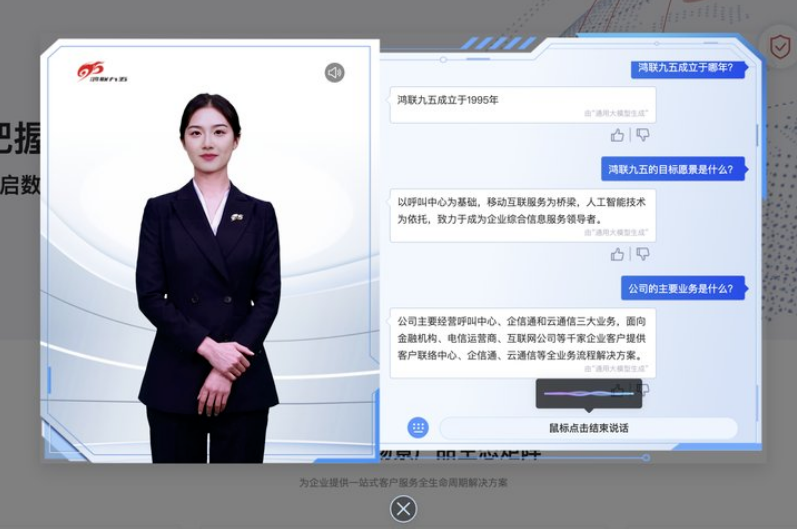Thumbs down the answer about 呼叫中心为基础

pos(642,254)
